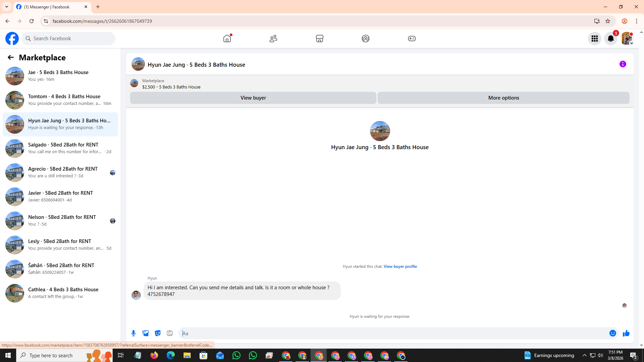The width and height of the screenshot is (644, 362).
Task: Open the Facebook apps menu grid
Action: [x=594, y=39]
